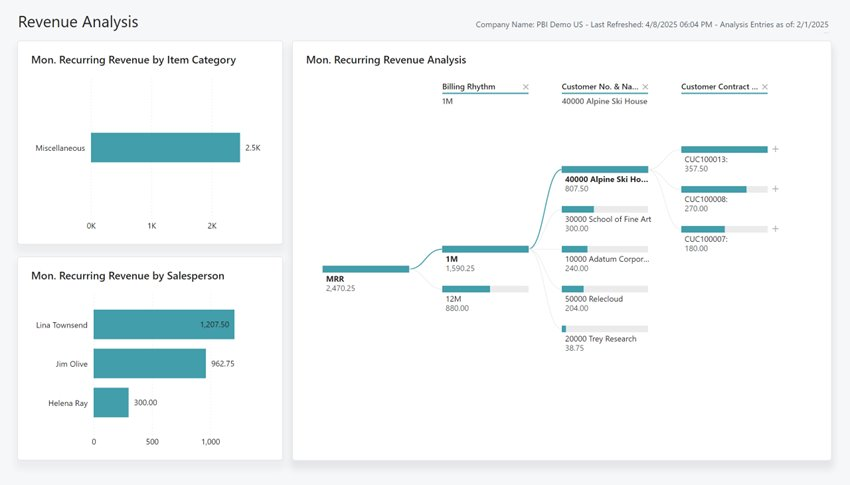Expand CUC100007 node with its plus icon
This screenshot has height=485, width=850.
click(x=776, y=229)
